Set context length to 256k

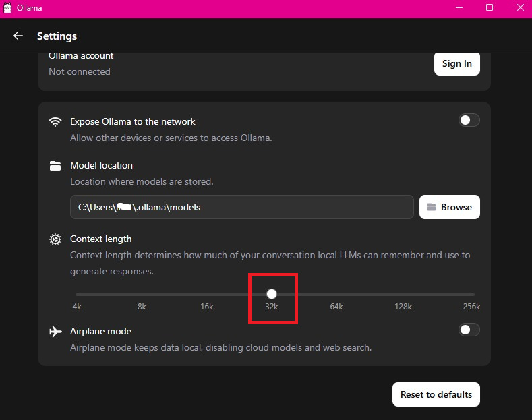(471, 307)
